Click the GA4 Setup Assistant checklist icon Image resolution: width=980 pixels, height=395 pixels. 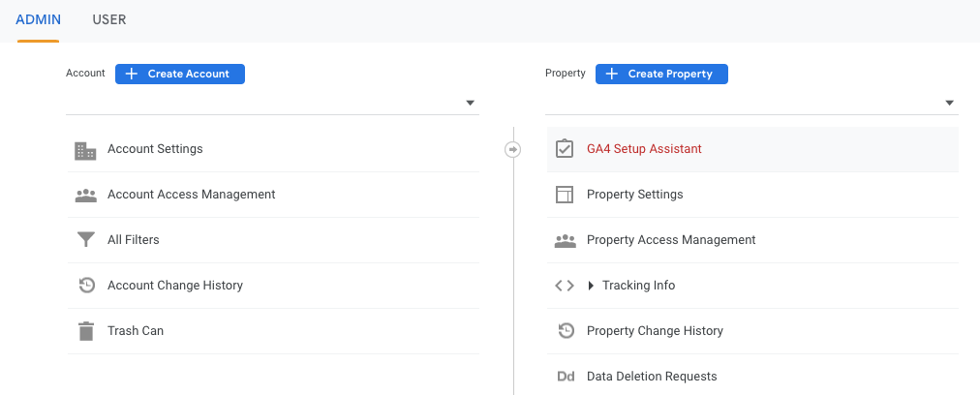[x=565, y=149]
